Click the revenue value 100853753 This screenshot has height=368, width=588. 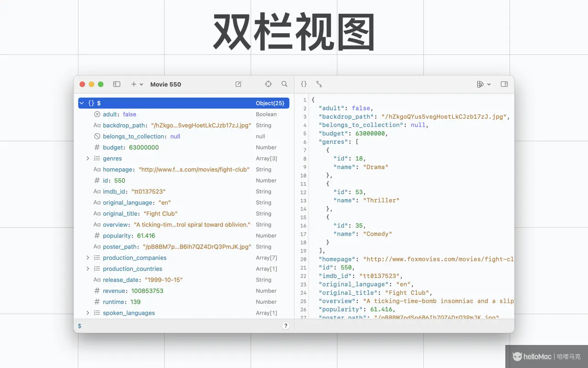click(147, 291)
